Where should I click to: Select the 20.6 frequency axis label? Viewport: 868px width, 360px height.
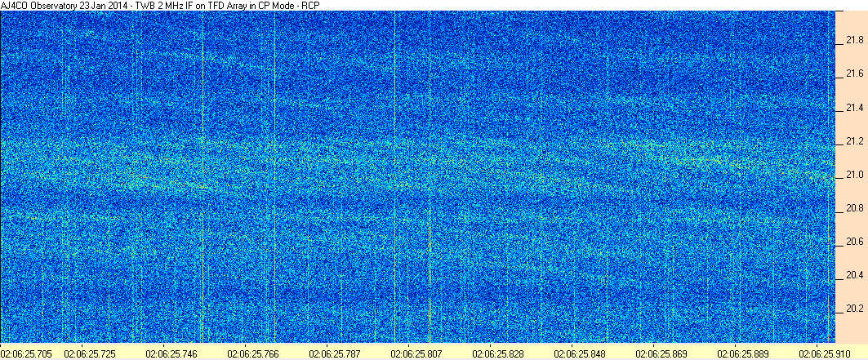pyautogui.click(x=855, y=242)
